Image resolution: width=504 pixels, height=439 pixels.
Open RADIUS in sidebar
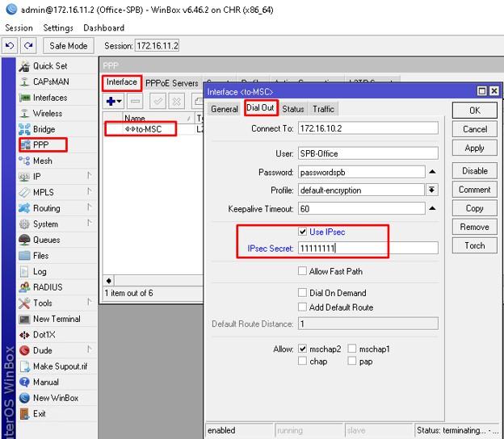(x=48, y=287)
